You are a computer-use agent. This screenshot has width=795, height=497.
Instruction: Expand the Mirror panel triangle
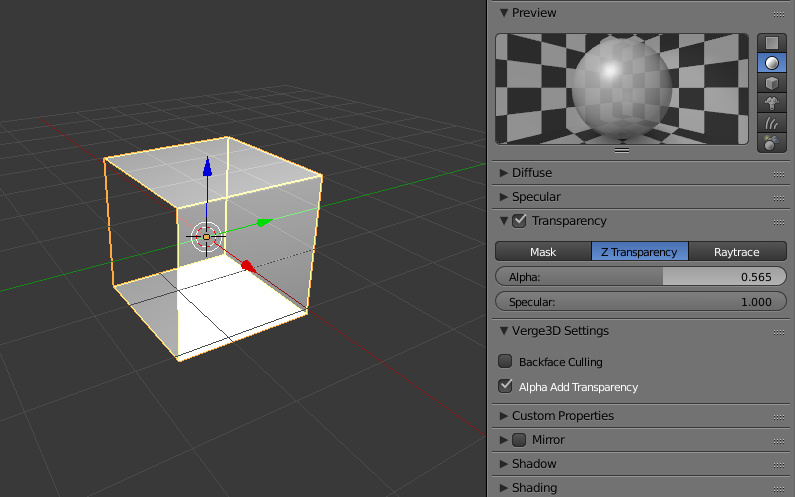[x=503, y=440]
